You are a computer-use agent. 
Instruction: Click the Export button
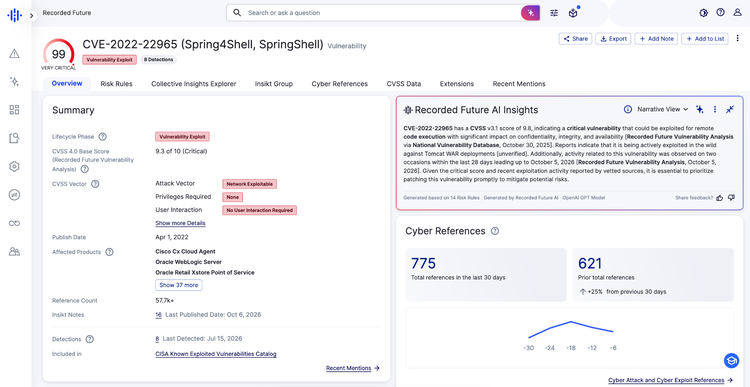point(614,39)
